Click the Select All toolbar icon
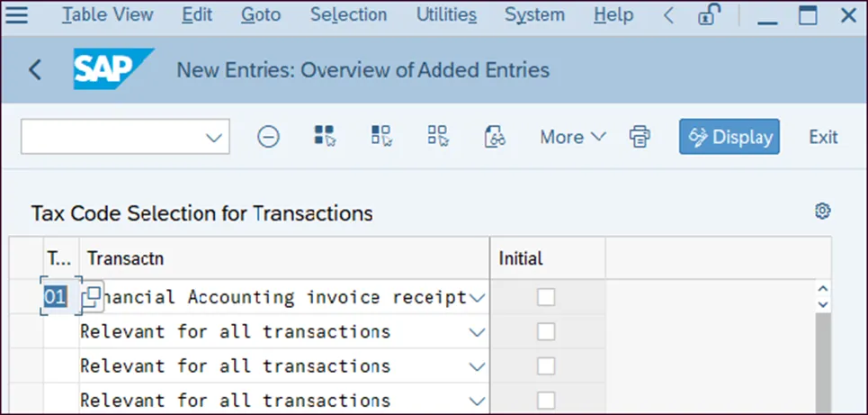This screenshot has height=415, width=868. pyautogui.click(x=324, y=137)
